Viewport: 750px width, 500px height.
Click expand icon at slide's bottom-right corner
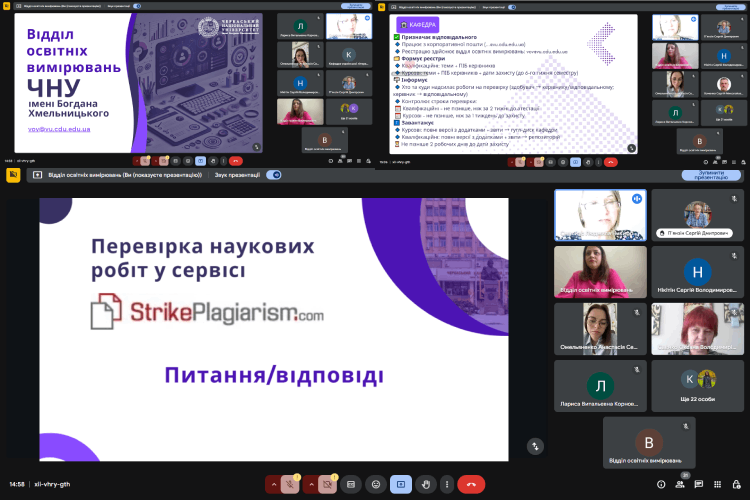pyautogui.click(x=535, y=447)
